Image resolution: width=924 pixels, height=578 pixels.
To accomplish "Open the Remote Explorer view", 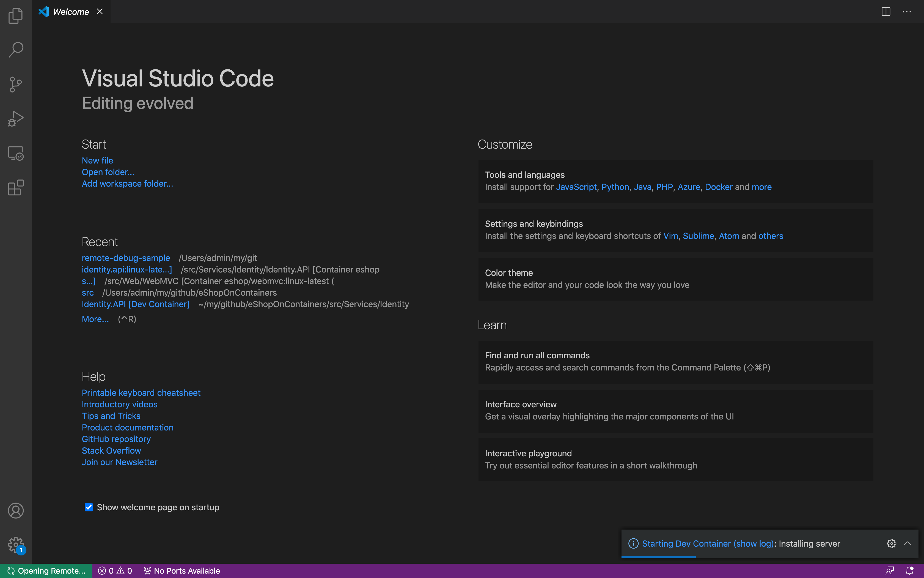I will (16, 153).
